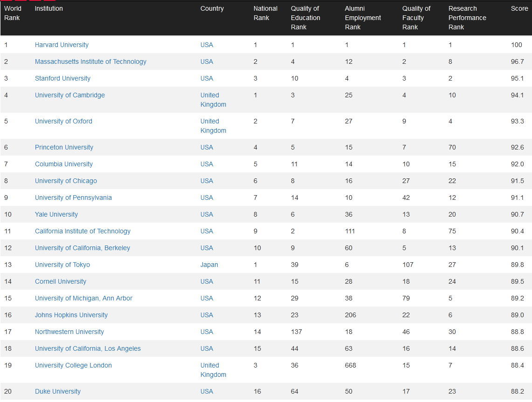Viewport: 532px width, 402px height.
Task: Click the Country column header
Action: tap(212, 8)
